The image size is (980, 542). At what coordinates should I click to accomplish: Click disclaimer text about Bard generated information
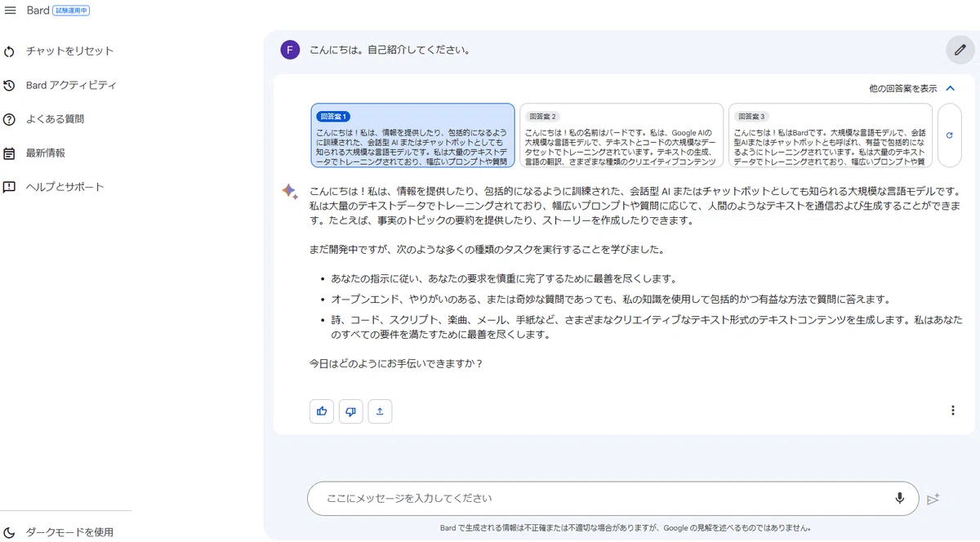[x=625, y=528]
